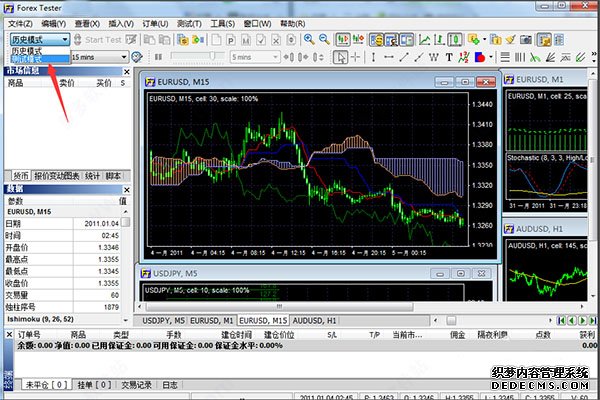This screenshot has width=600, height=400.
Task: Select the W wave symbol tool
Action: click(x=434, y=57)
